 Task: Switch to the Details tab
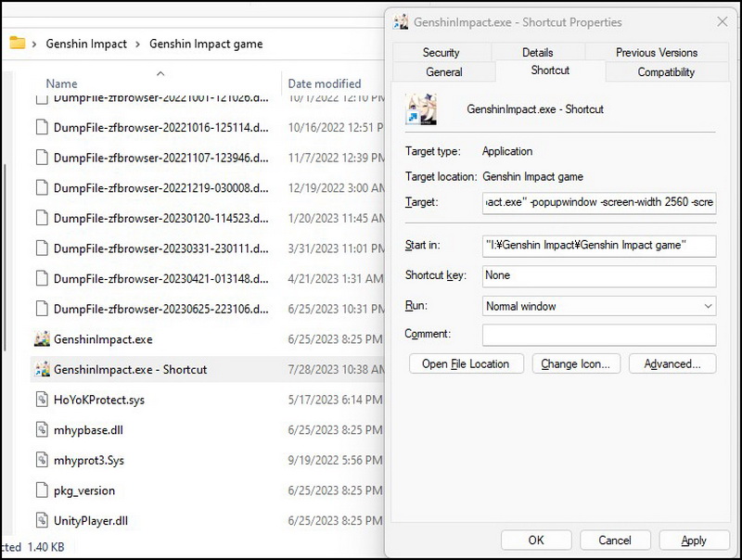(x=537, y=53)
